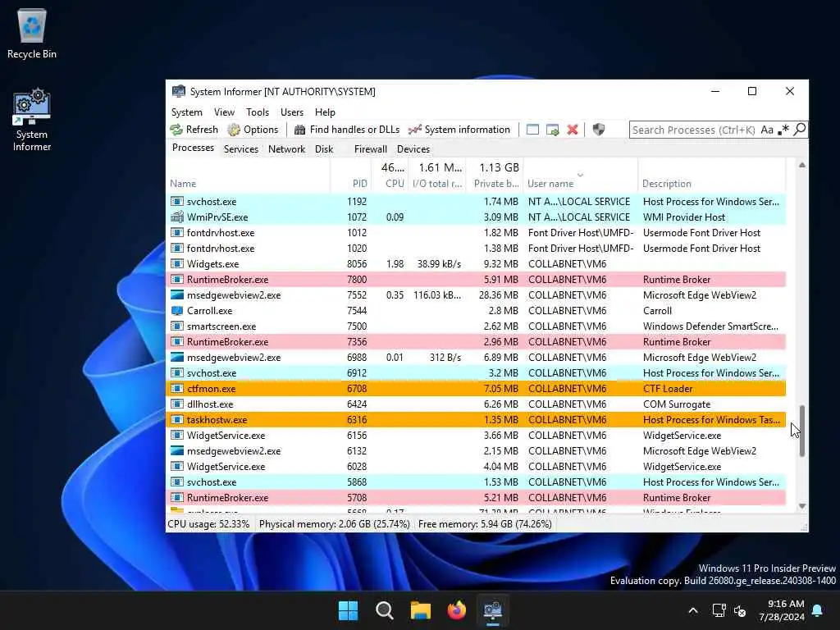Viewport: 840px width, 630px height.
Task: Sort by Description column header
Action: [712, 183]
